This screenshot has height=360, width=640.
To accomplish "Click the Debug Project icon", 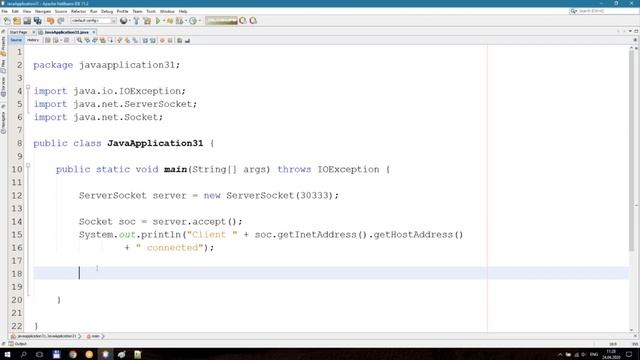I will coord(170,20).
